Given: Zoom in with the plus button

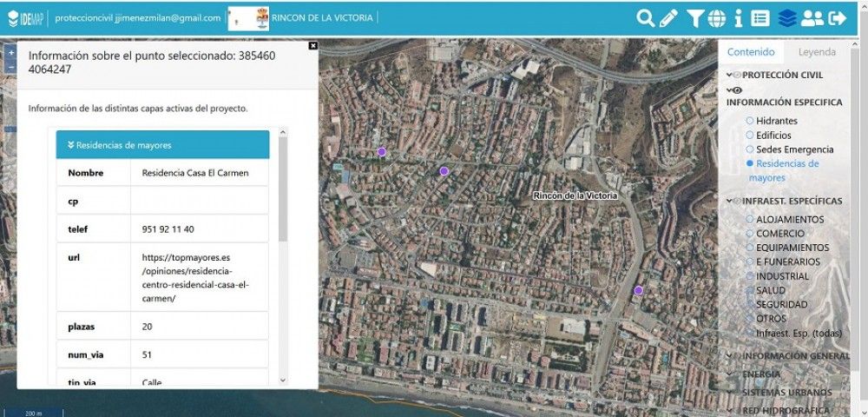Looking at the screenshot, I should point(11,53).
